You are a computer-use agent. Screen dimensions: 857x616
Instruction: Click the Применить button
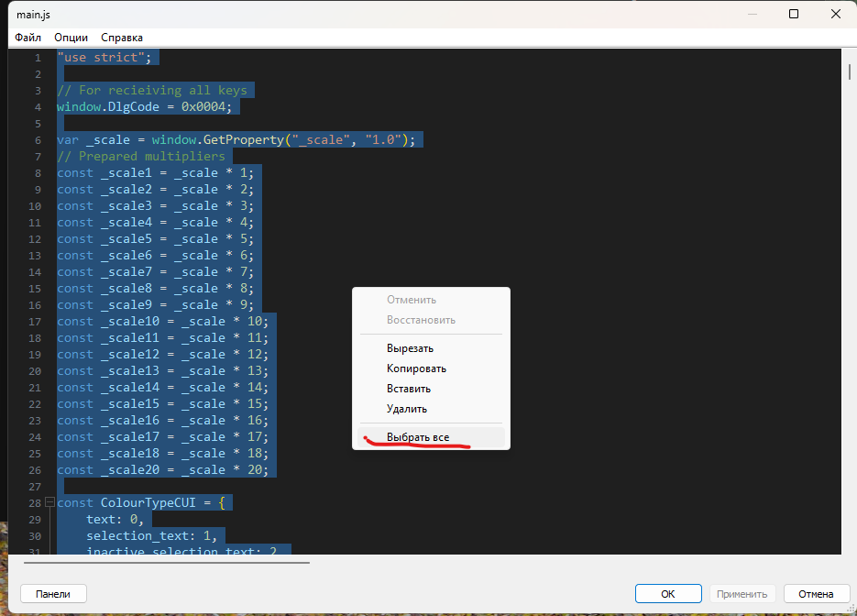(742, 594)
